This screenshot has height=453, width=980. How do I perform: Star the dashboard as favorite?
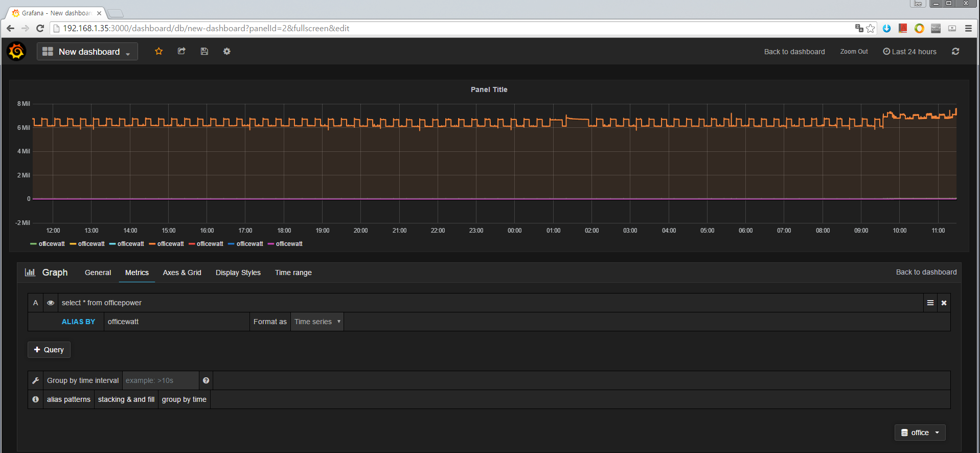(159, 51)
